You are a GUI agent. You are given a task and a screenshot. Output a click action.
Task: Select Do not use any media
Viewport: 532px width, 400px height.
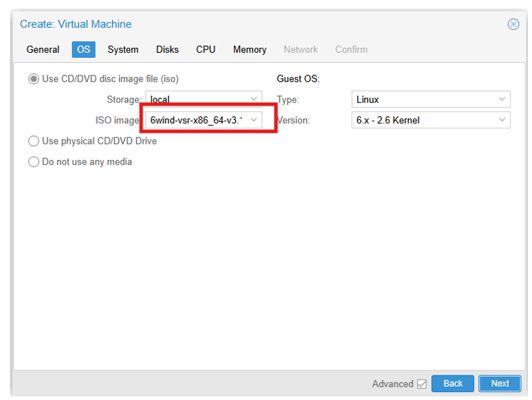(x=34, y=162)
